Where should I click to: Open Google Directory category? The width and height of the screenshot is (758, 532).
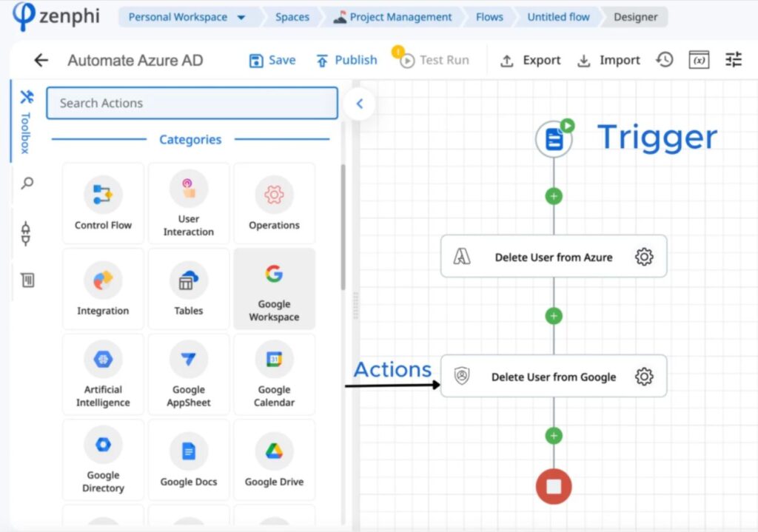click(103, 460)
